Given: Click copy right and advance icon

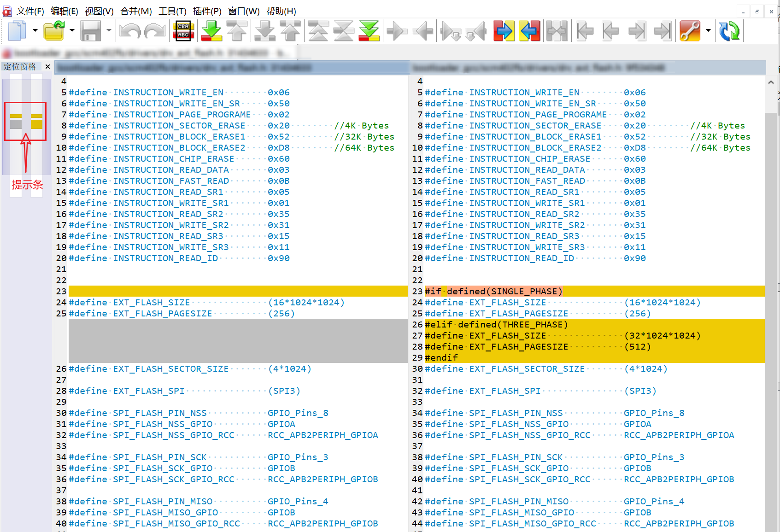Looking at the screenshot, I should click(x=450, y=31).
